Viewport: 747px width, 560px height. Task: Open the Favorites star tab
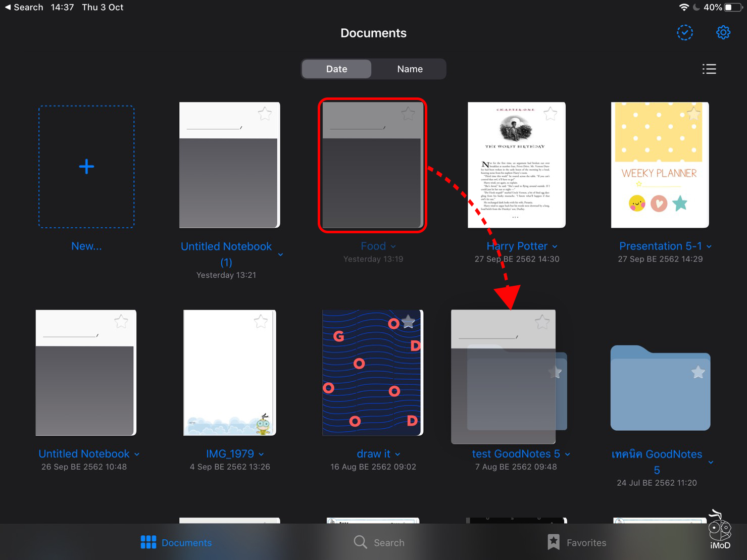pyautogui.click(x=554, y=542)
